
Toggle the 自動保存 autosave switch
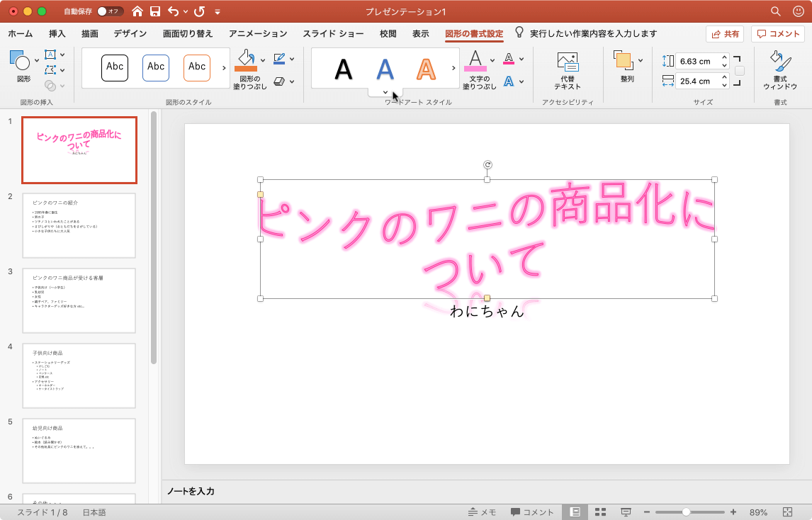(109, 11)
